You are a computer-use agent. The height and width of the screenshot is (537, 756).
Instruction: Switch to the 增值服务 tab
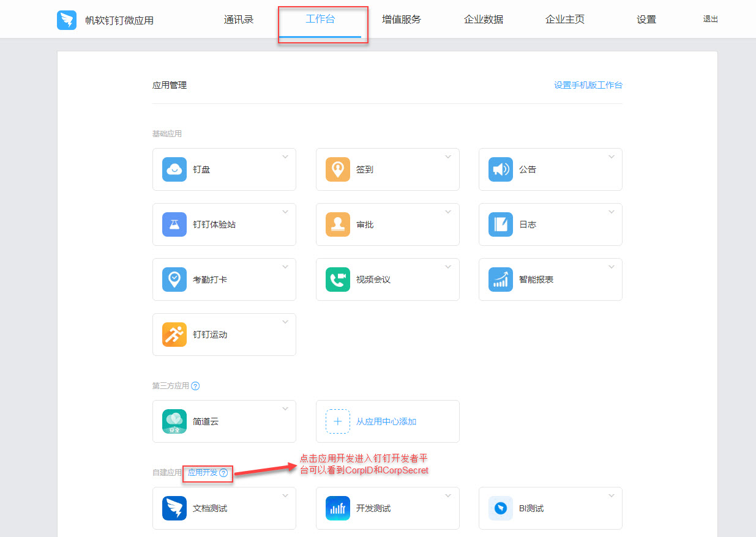coord(402,19)
